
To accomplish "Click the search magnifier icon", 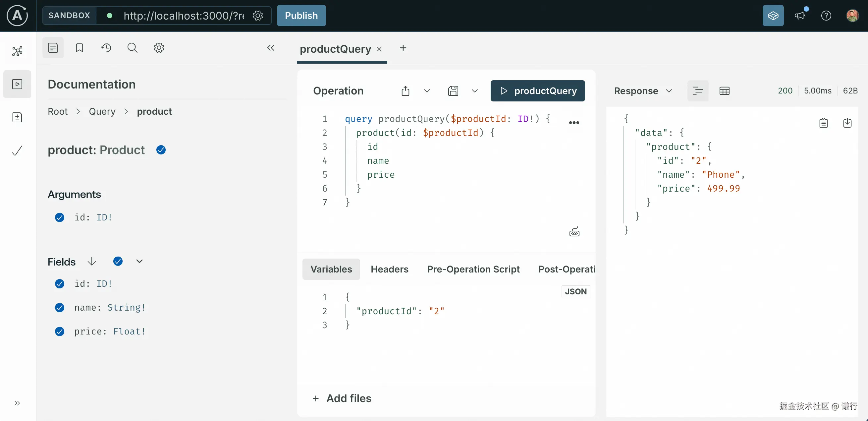I will pyautogui.click(x=132, y=48).
